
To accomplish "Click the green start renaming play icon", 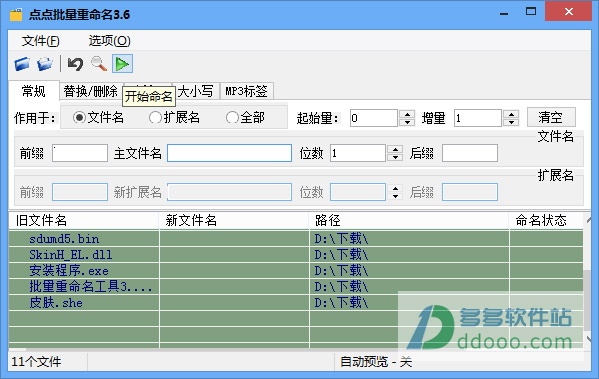I will (122, 64).
